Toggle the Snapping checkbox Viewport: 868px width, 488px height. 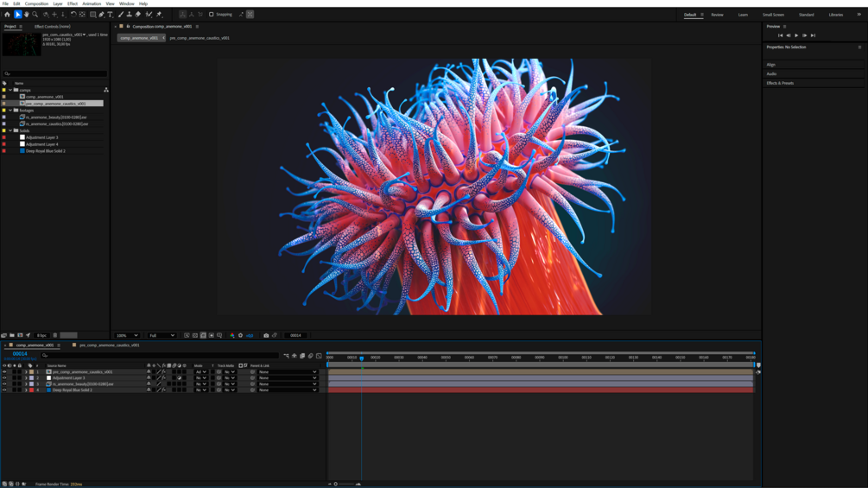[x=211, y=15]
